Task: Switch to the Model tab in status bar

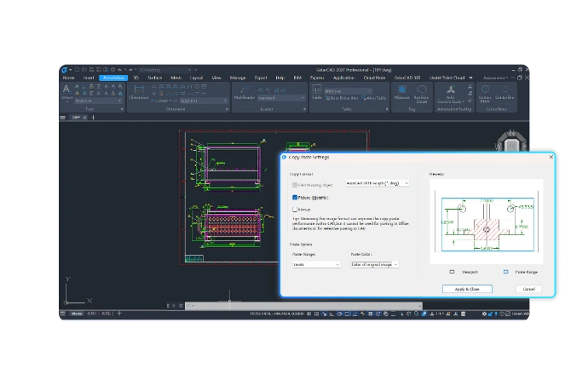Action: click(77, 314)
